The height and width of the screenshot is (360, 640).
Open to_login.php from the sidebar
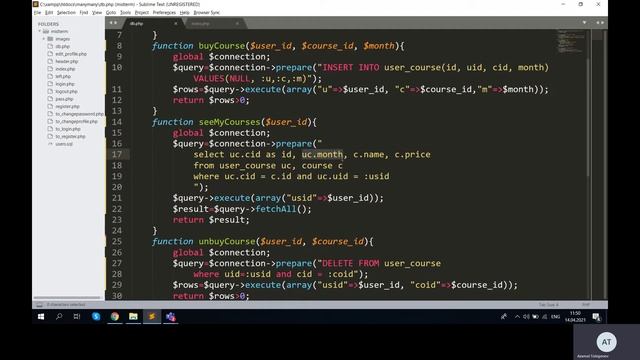tap(68, 129)
